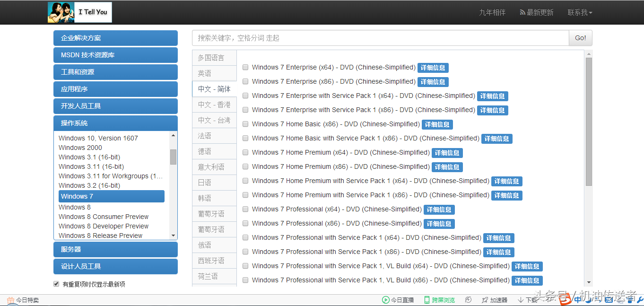Expand the MSDN 技术资源库 panel
The width and height of the screenshot is (644, 306).
pyautogui.click(x=115, y=55)
